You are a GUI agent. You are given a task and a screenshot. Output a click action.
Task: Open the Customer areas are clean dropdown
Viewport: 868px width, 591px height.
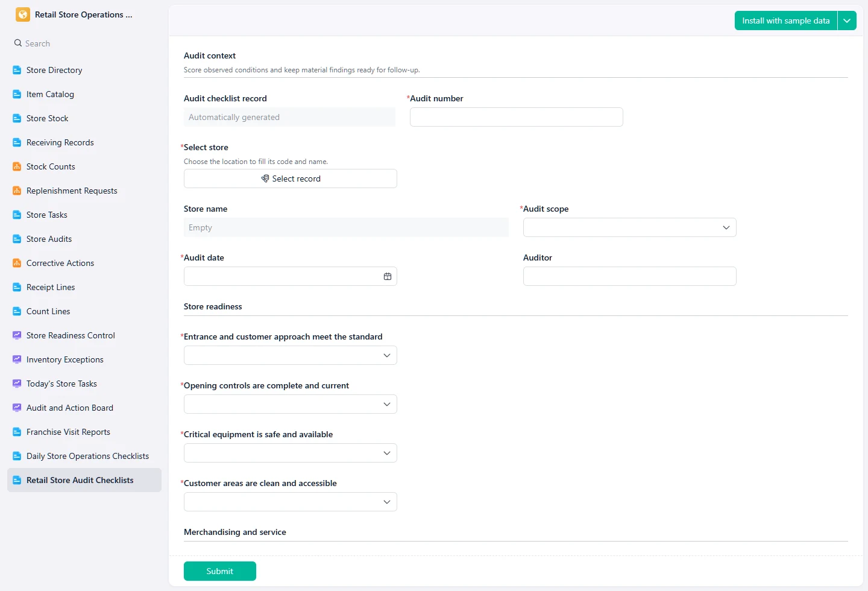coord(290,502)
